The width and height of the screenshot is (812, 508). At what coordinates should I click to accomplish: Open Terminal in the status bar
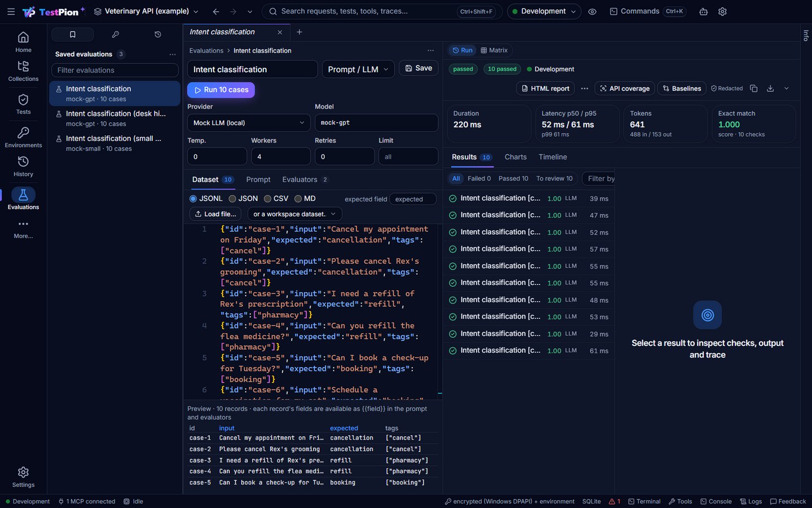pyautogui.click(x=645, y=501)
